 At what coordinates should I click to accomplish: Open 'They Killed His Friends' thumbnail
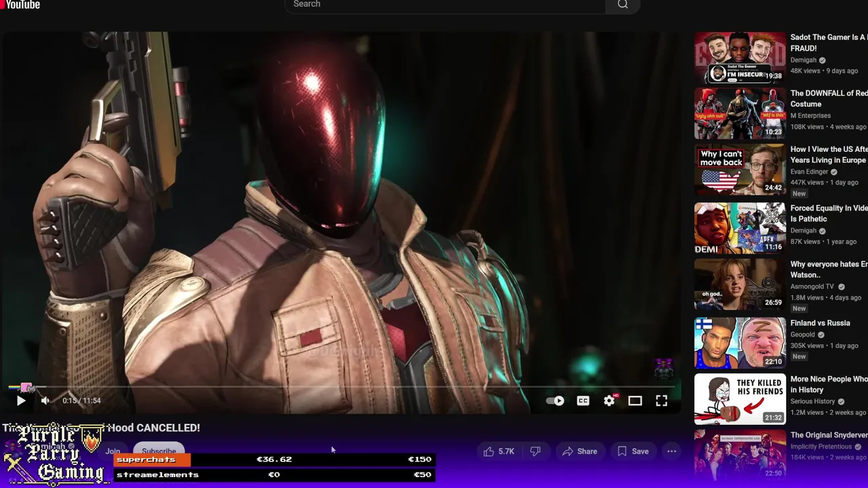pyautogui.click(x=740, y=399)
